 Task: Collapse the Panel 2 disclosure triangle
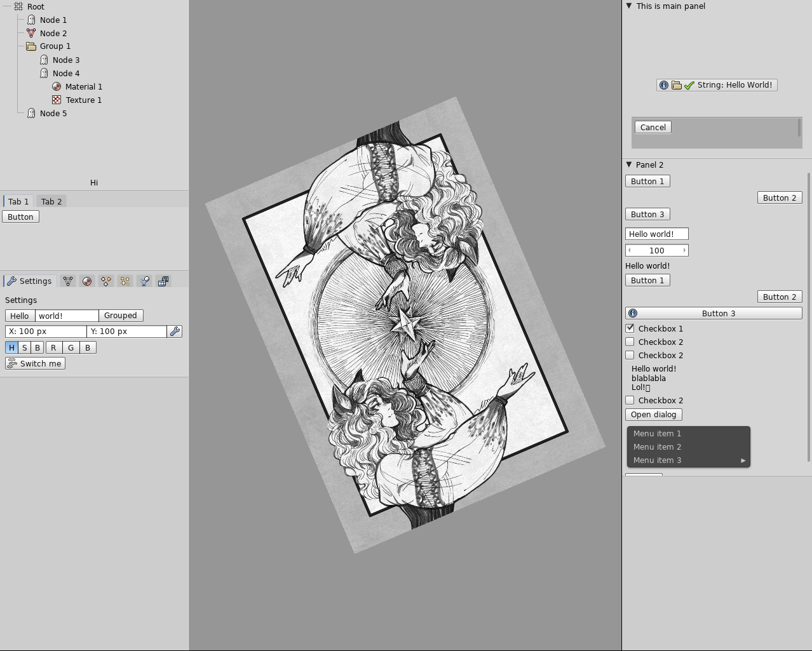(x=629, y=164)
